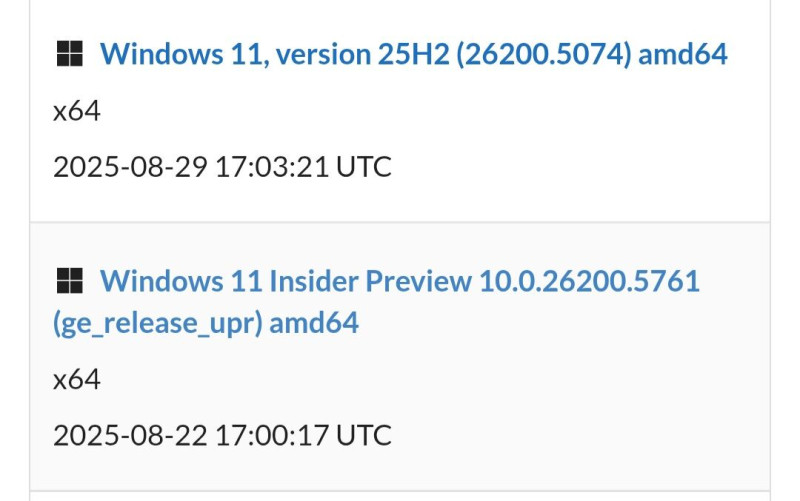Select the x64 label under Insider Preview entry

point(77,380)
